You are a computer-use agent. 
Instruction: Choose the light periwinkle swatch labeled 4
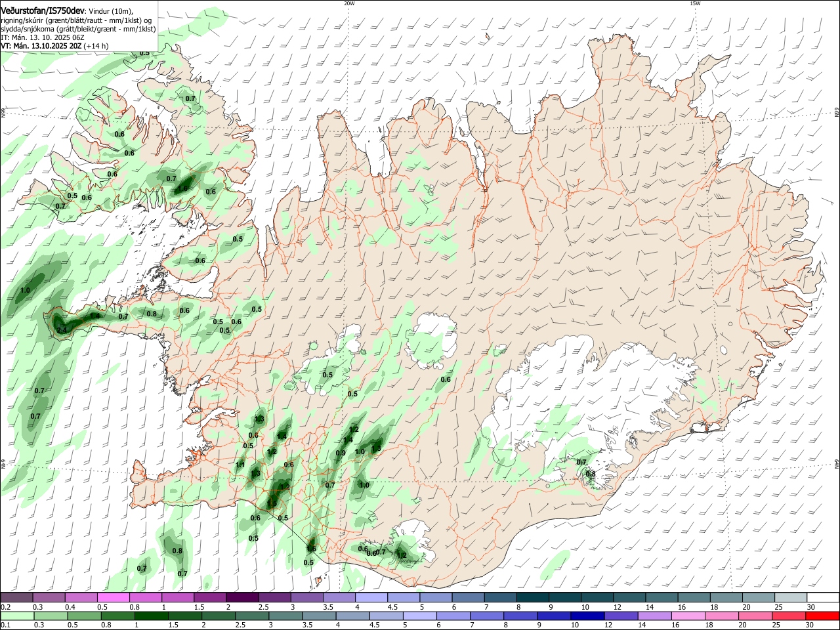370,598
